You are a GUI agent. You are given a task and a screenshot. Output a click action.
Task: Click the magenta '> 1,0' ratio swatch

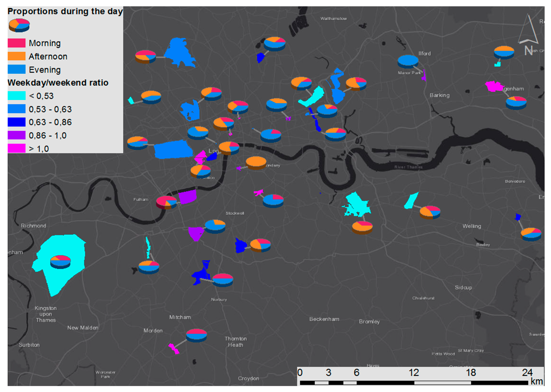point(16,148)
